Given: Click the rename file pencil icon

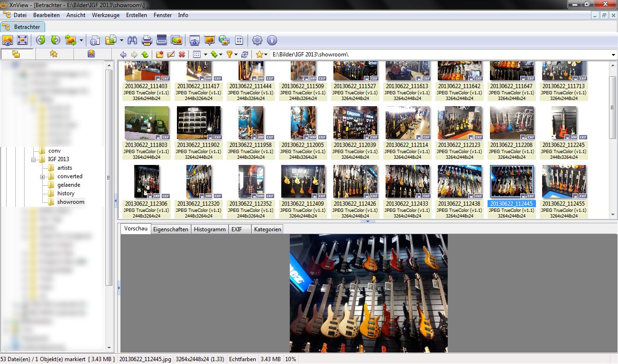Looking at the screenshot, I should (171, 55).
